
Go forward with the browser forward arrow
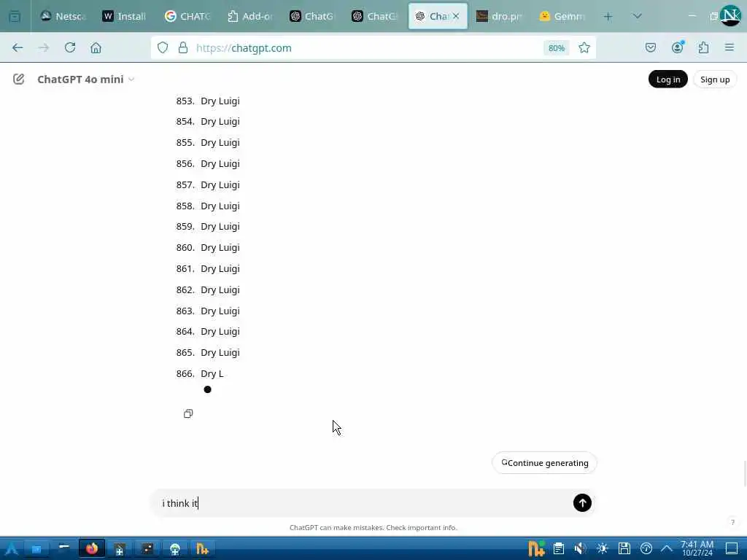click(x=44, y=47)
